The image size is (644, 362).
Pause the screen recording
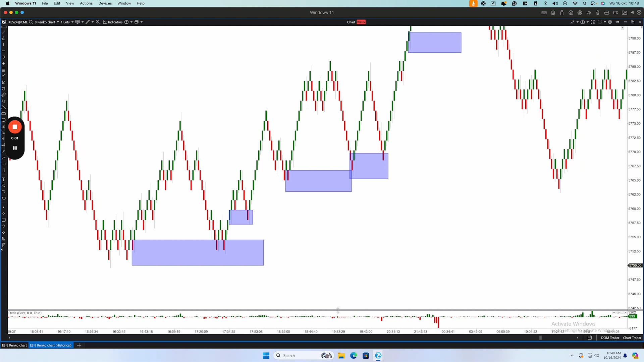click(15, 148)
